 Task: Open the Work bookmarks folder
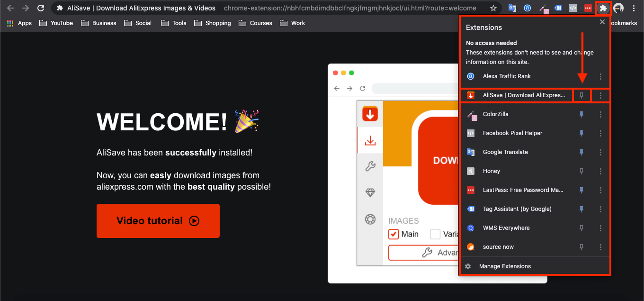pyautogui.click(x=292, y=23)
